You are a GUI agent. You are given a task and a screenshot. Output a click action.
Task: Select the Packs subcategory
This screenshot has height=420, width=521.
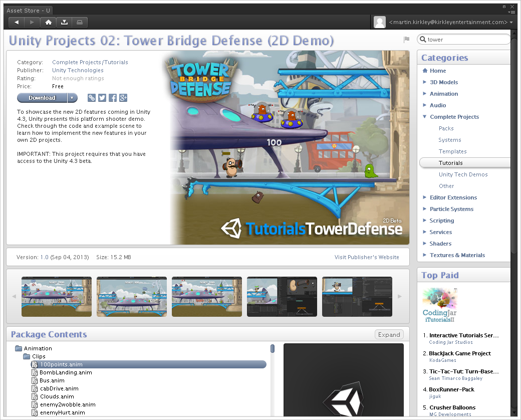click(x=446, y=128)
